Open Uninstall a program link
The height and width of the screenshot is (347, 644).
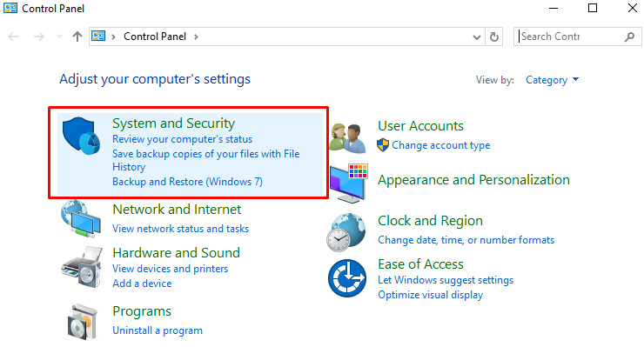pyautogui.click(x=158, y=330)
